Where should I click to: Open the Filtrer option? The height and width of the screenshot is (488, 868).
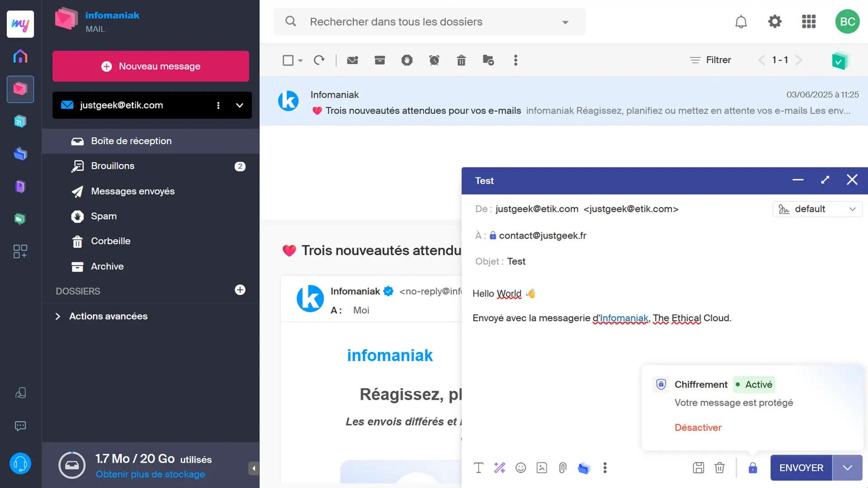click(710, 60)
